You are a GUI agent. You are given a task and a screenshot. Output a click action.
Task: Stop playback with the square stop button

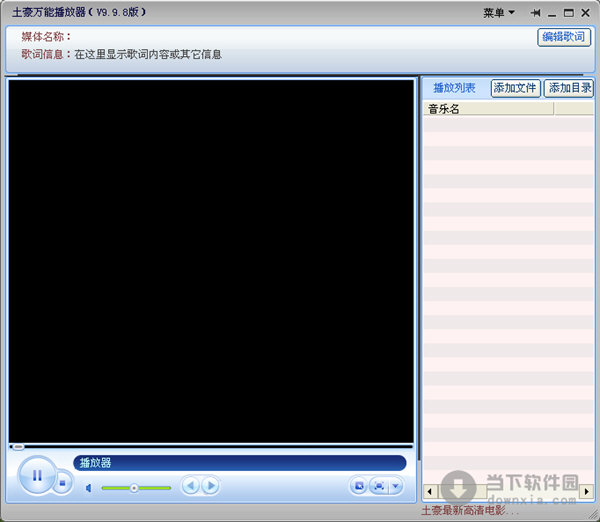[x=62, y=485]
